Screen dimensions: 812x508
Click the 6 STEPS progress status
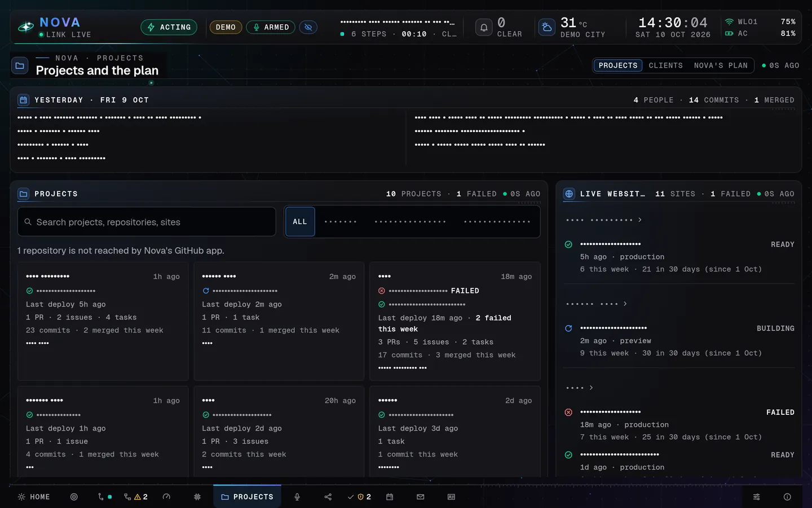click(398, 34)
